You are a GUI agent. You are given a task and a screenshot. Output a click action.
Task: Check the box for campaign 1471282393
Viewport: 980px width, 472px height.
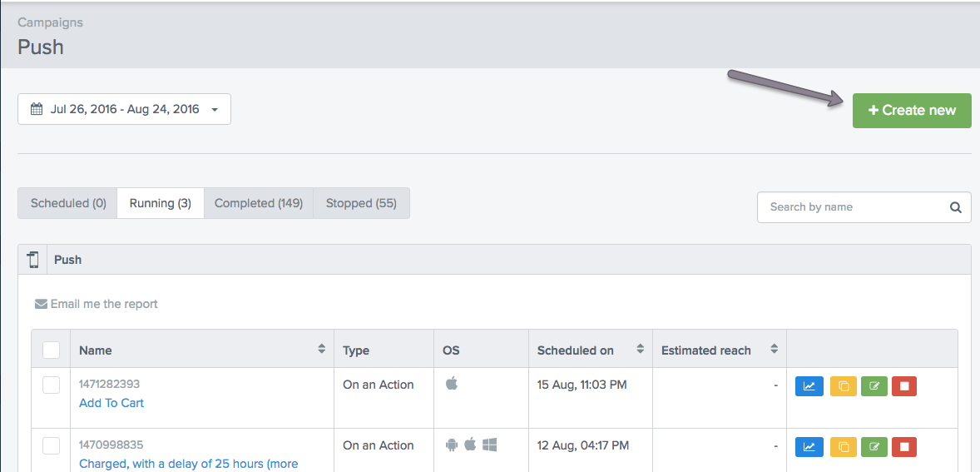coord(52,385)
